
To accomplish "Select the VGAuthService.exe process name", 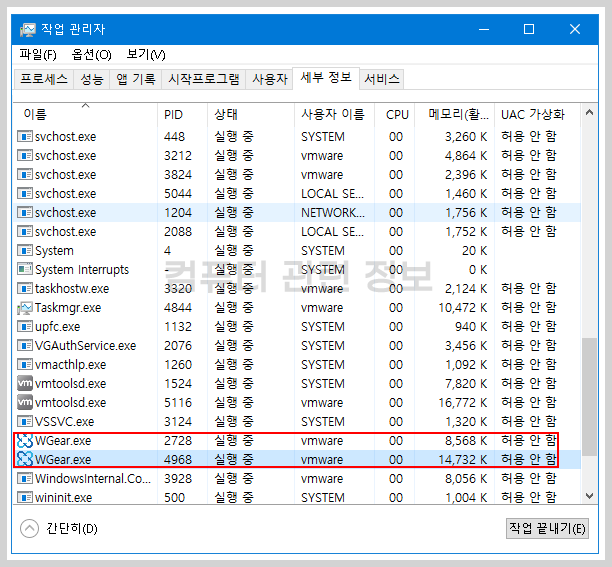I will point(85,346).
